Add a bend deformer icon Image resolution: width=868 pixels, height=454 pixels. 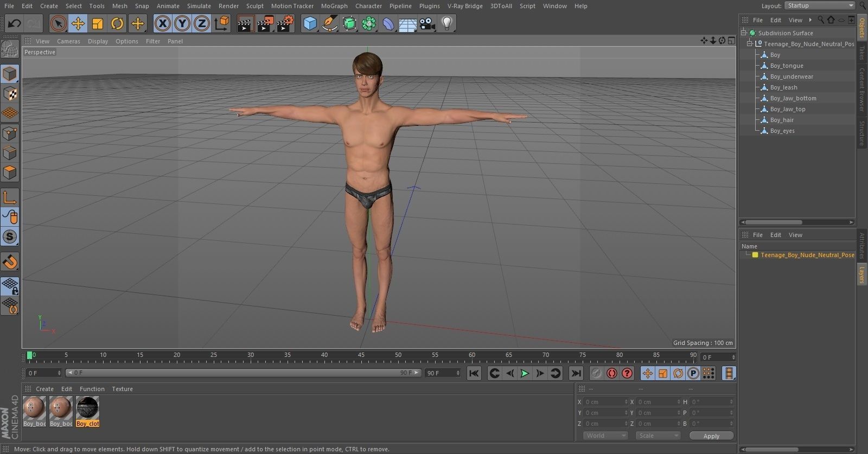(388, 23)
